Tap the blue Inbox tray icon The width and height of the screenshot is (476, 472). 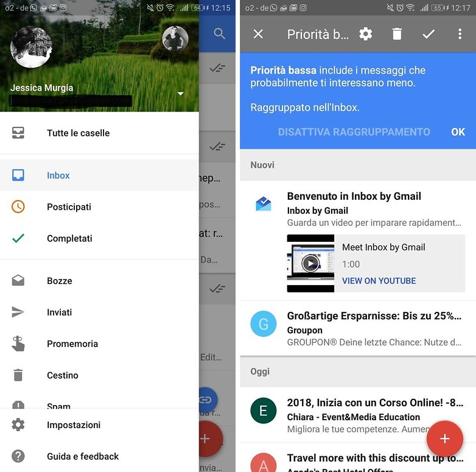(18, 175)
